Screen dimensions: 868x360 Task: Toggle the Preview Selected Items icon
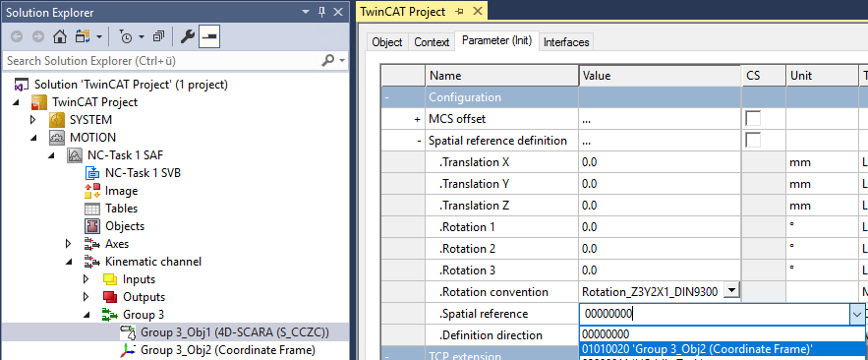pos(209,37)
